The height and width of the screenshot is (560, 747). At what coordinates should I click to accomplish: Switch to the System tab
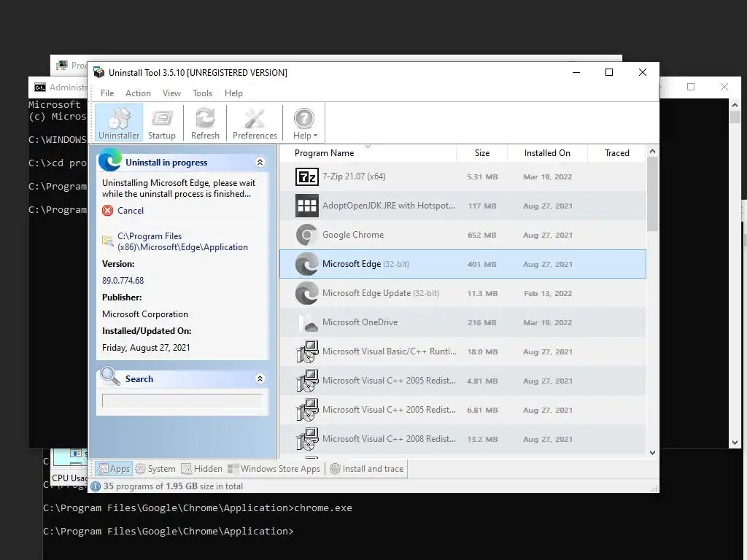tap(155, 469)
